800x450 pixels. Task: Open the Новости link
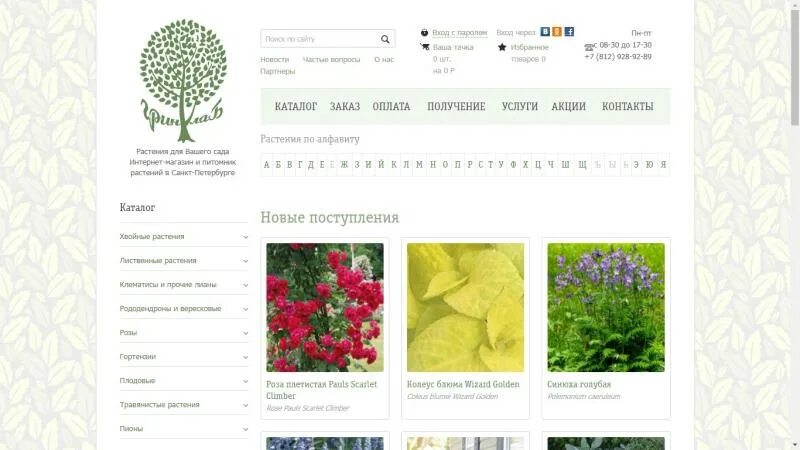[x=274, y=60]
